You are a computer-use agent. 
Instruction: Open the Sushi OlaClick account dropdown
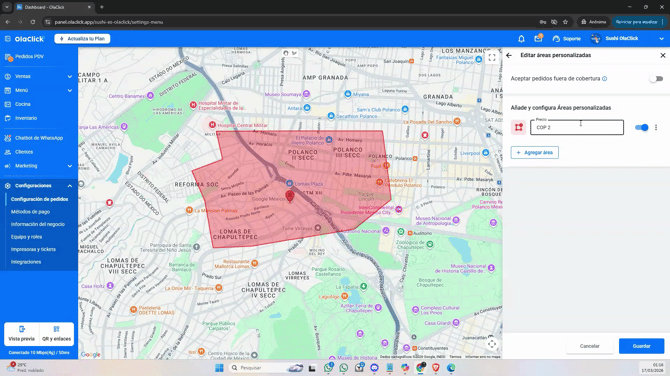627,38
